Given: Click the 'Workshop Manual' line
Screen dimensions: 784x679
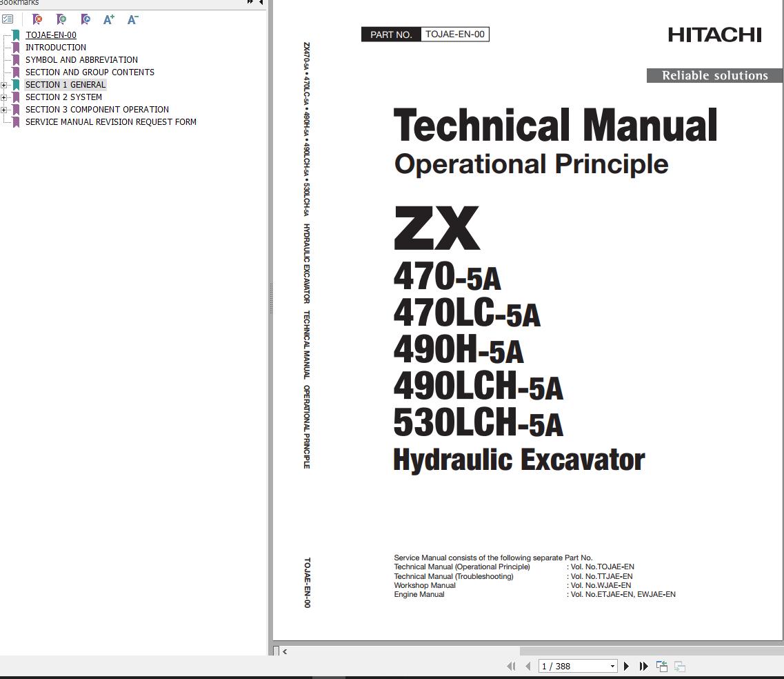Looking at the screenshot, I should [x=425, y=585].
